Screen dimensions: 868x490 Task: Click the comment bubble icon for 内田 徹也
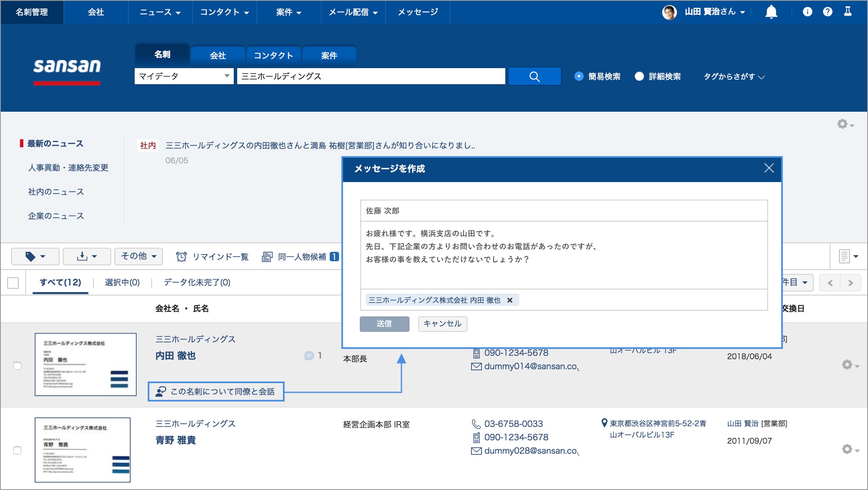309,356
